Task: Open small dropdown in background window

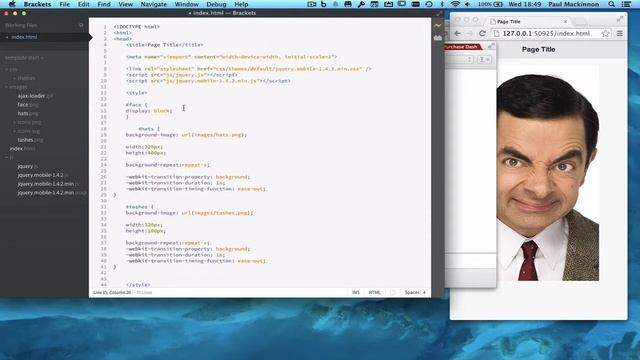Action: coord(484,60)
